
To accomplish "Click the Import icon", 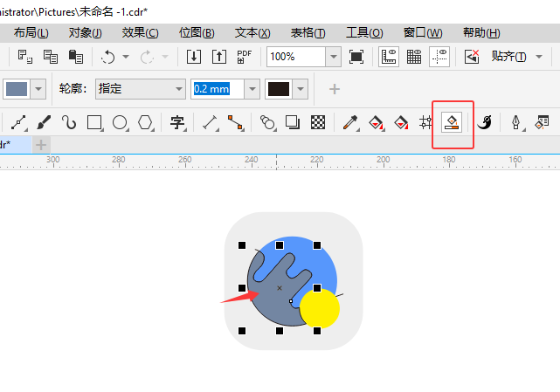I will coord(194,57).
